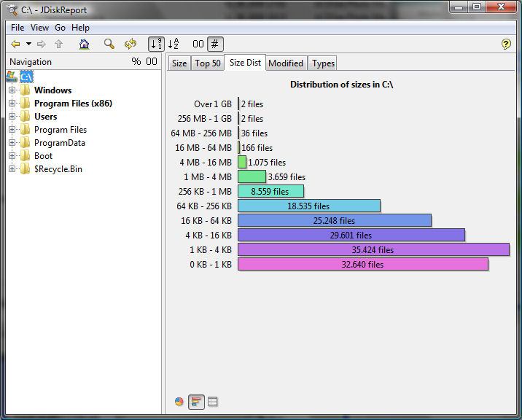Open the View menu
Viewport: 522px width, 420px height.
tap(39, 28)
